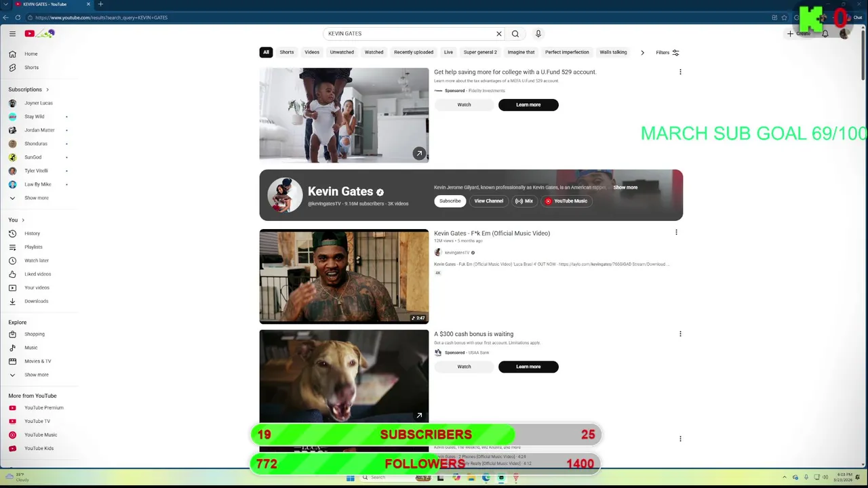Select the Unwatched filter chip
The width and height of the screenshot is (868, 488).
click(342, 52)
